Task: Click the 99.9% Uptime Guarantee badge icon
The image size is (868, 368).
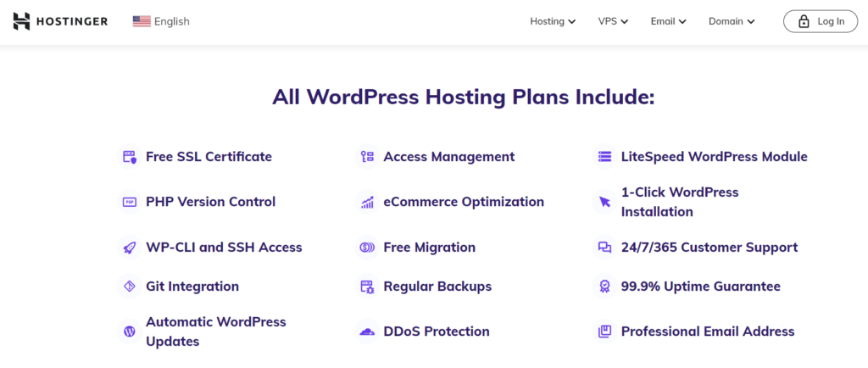Action: [x=604, y=287]
